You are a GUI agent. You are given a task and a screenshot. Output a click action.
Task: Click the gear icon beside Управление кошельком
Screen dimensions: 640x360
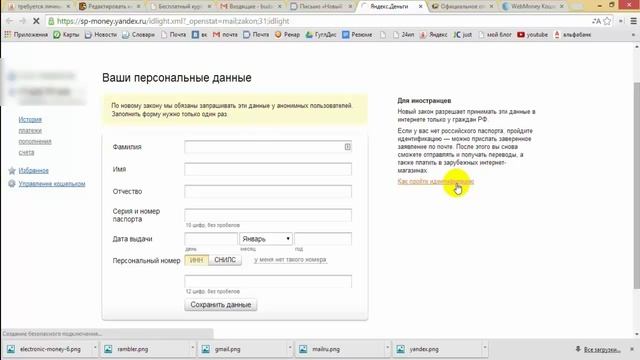coord(12,184)
